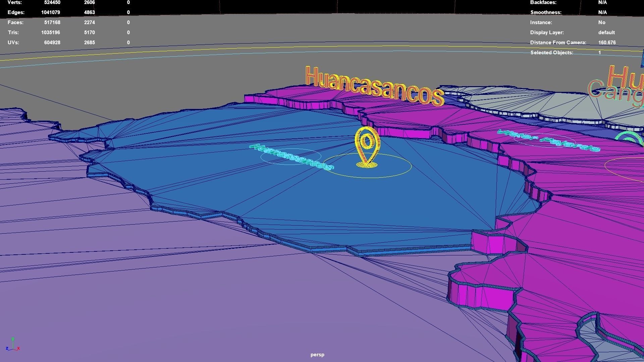The width and height of the screenshot is (644, 362).
Task: Click the Display Layer default value
Action: tap(606, 33)
